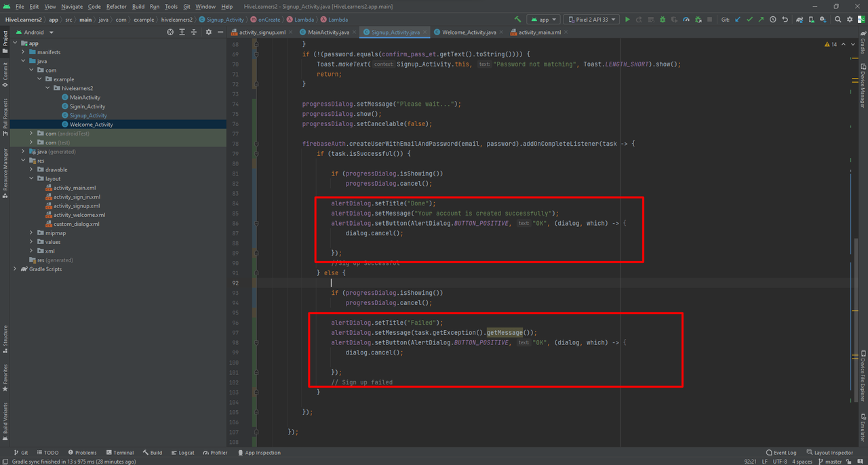Collapse all in Project panel
This screenshot has width=868, height=465.
[195, 32]
